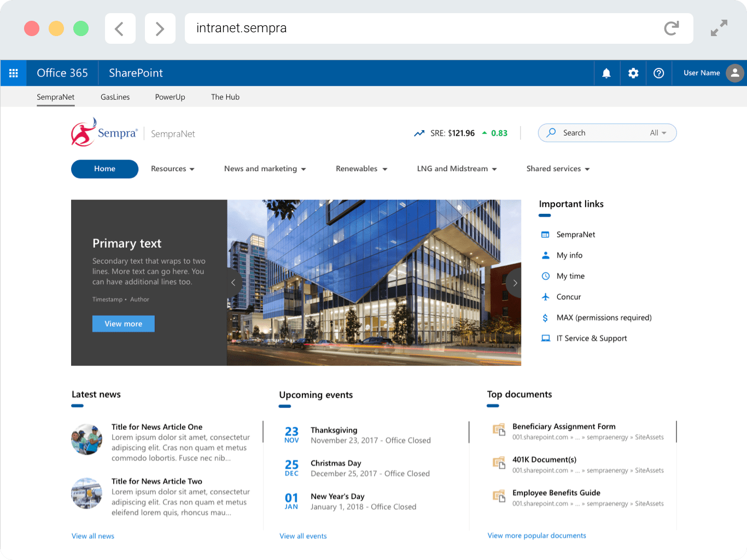Click the Beneficiary Assignment Form document icon
This screenshot has height=560, width=747.
[499, 430]
